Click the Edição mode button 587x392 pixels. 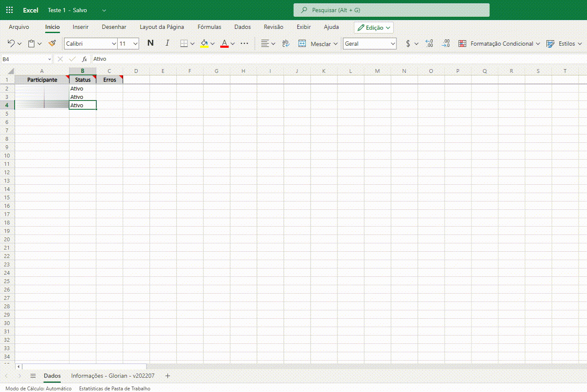point(373,28)
